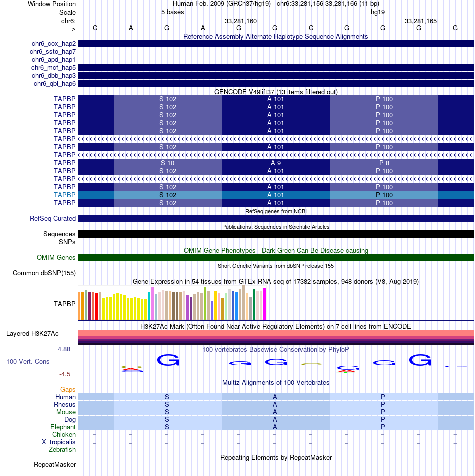Select the Common dbSNP(155) label
Viewport: 475px width, 476px height.
pyautogui.click(x=44, y=273)
